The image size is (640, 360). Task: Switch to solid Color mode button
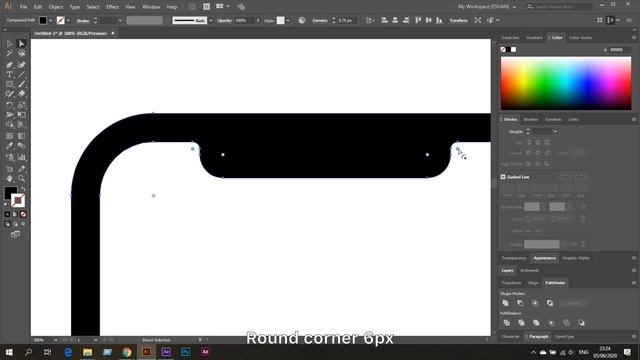click(7, 214)
